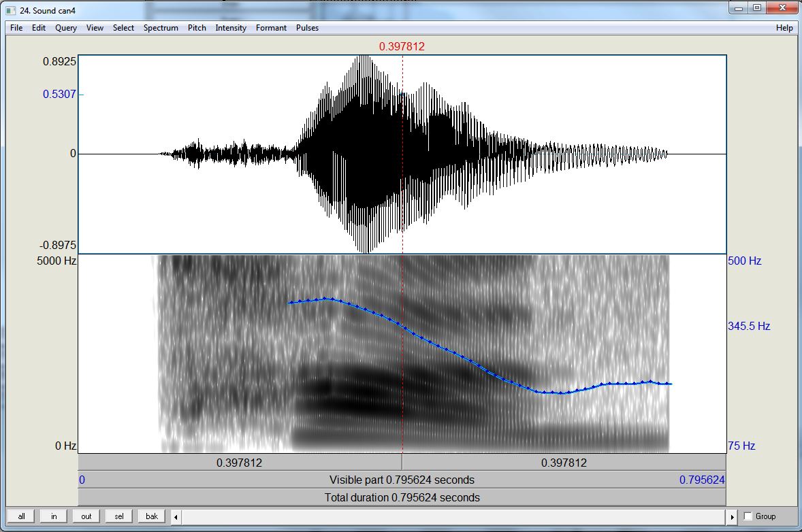The height and width of the screenshot is (532, 802).
Task: Open the Select menu
Action: point(123,28)
